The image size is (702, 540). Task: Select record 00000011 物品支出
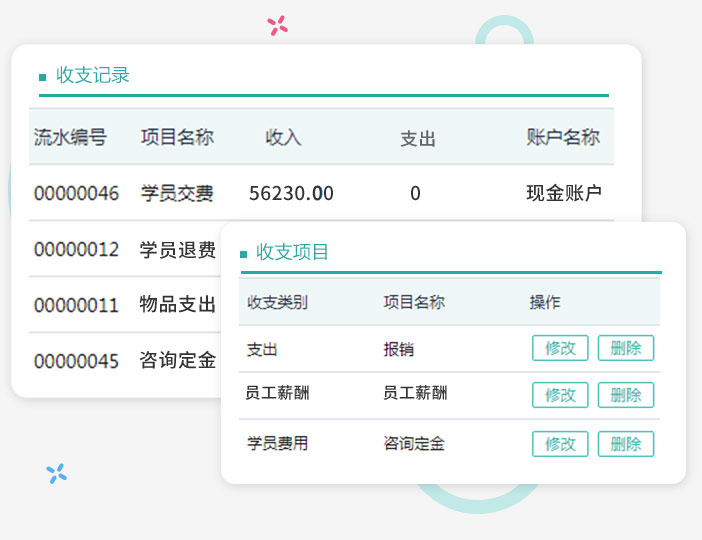[125, 305]
